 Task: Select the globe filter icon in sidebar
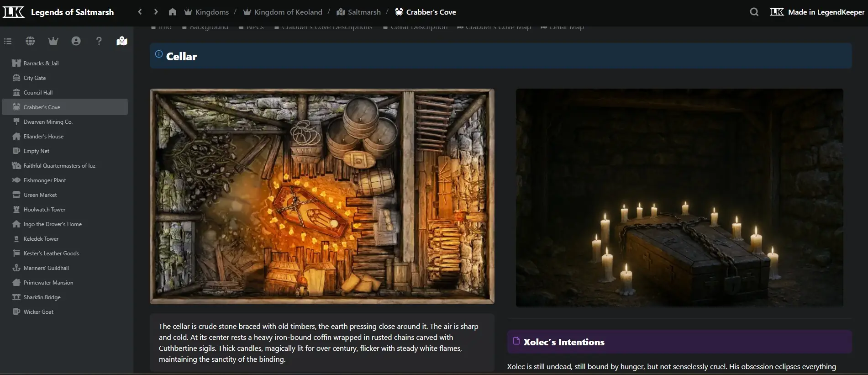(x=30, y=41)
